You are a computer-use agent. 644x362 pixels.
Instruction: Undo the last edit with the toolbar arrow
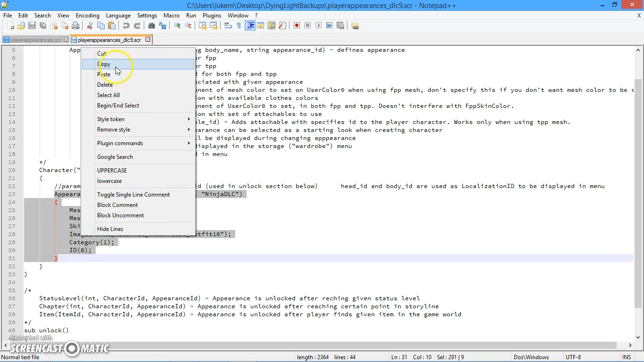pyautogui.click(x=126, y=26)
